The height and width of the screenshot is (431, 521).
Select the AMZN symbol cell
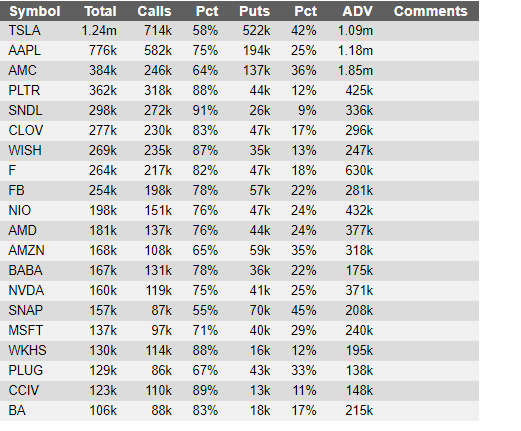pos(26,251)
